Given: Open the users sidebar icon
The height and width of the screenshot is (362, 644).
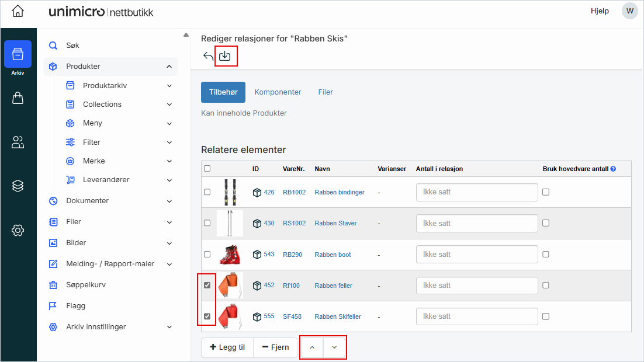Looking at the screenshot, I should point(18,142).
